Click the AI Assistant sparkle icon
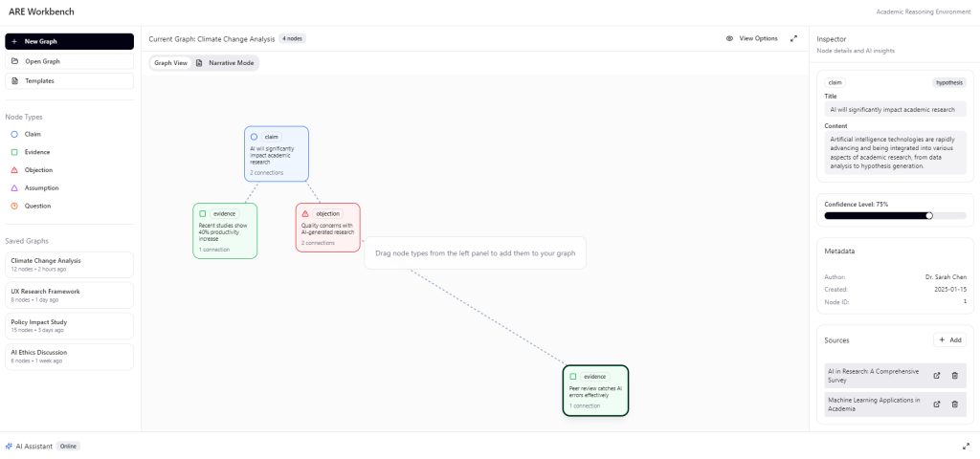The width and height of the screenshot is (980, 459). tap(9, 446)
